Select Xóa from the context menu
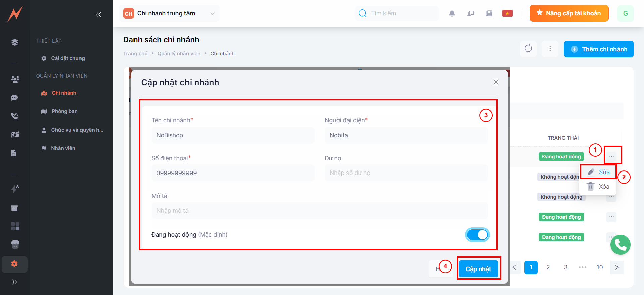 pyautogui.click(x=599, y=187)
